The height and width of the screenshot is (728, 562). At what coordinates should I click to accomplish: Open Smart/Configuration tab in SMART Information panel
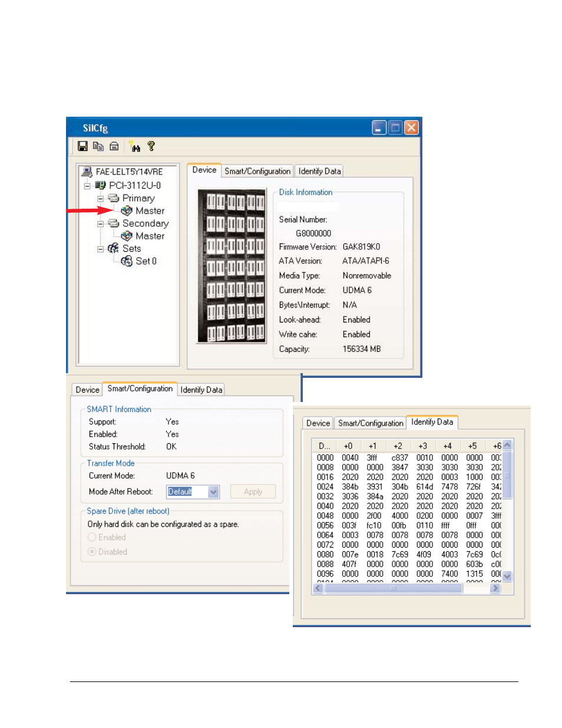click(x=140, y=388)
